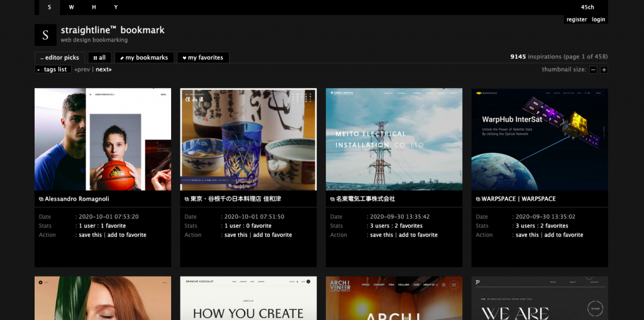Click 3 users in 名東電気工事株式会社 stats
The width and height of the screenshot is (644, 320).
pyautogui.click(x=380, y=226)
